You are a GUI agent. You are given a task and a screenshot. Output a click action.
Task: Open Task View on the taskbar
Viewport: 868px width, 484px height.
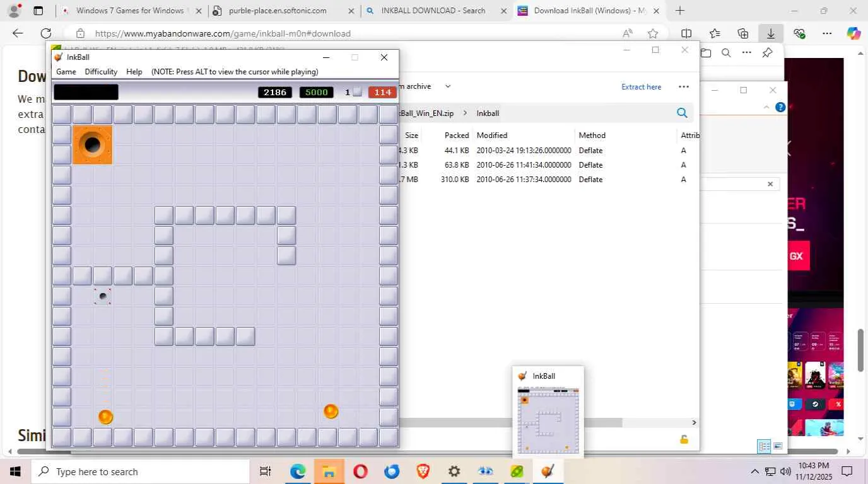266,471
